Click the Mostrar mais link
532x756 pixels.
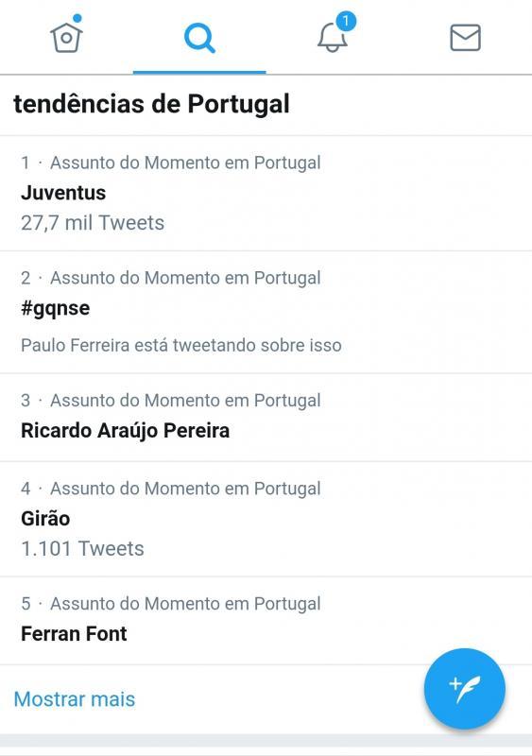75,699
